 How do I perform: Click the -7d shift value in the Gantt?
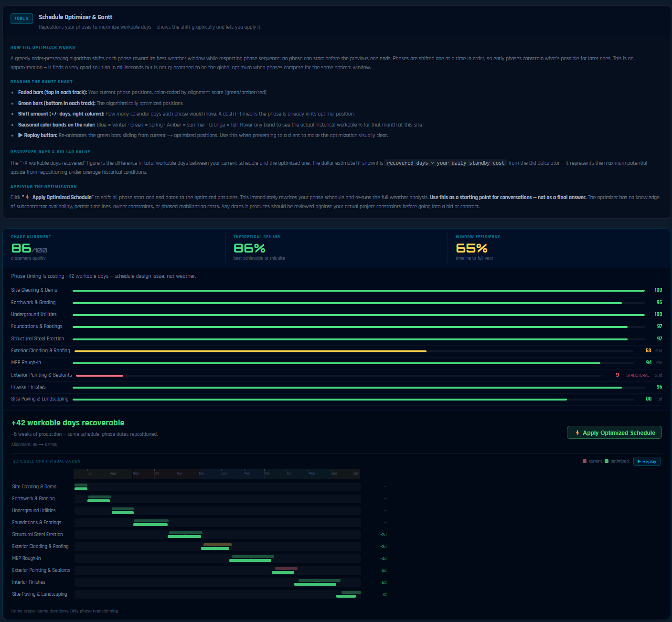pos(384,594)
